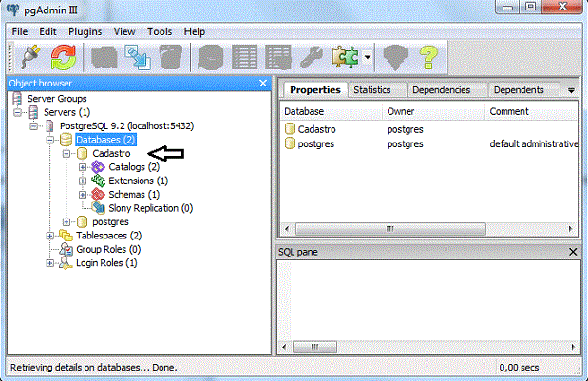Select the postgres row in Properties list
588x381 pixels.
(429, 144)
